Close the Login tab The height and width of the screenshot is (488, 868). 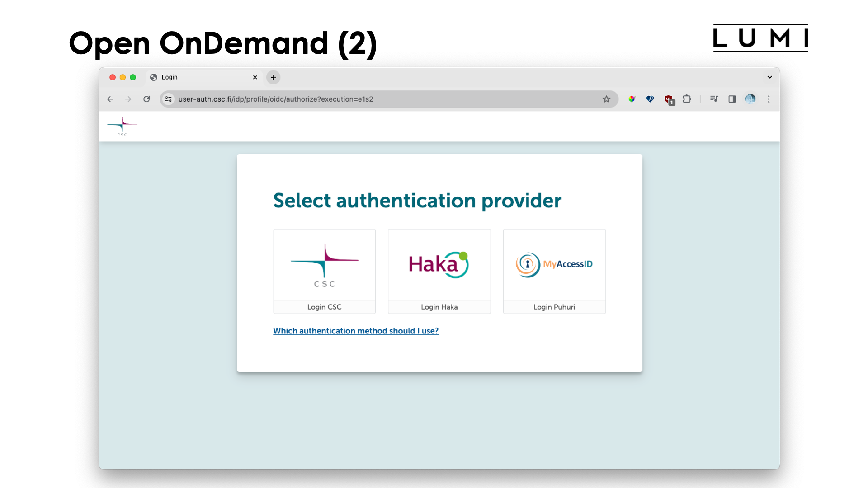click(x=255, y=77)
